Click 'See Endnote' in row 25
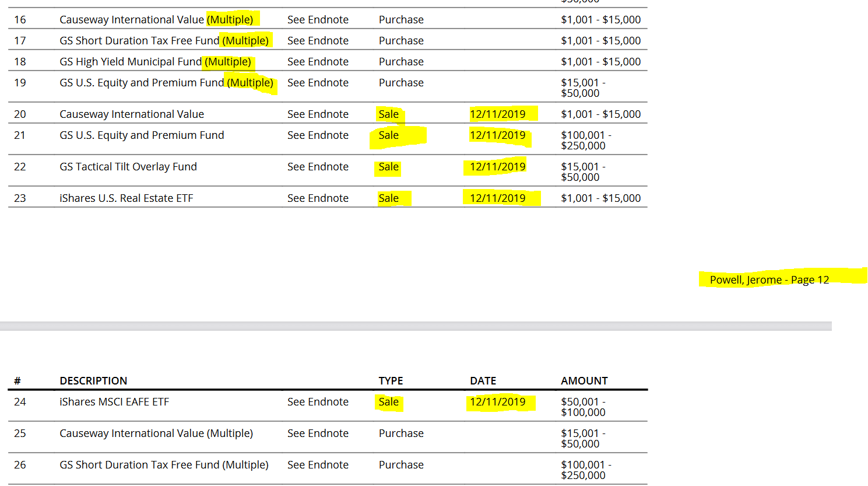 pyautogui.click(x=318, y=433)
